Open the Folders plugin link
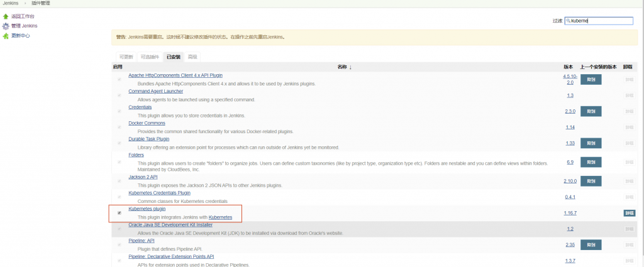Image resolution: width=644 pixels, height=267 pixels. (x=136, y=155)
